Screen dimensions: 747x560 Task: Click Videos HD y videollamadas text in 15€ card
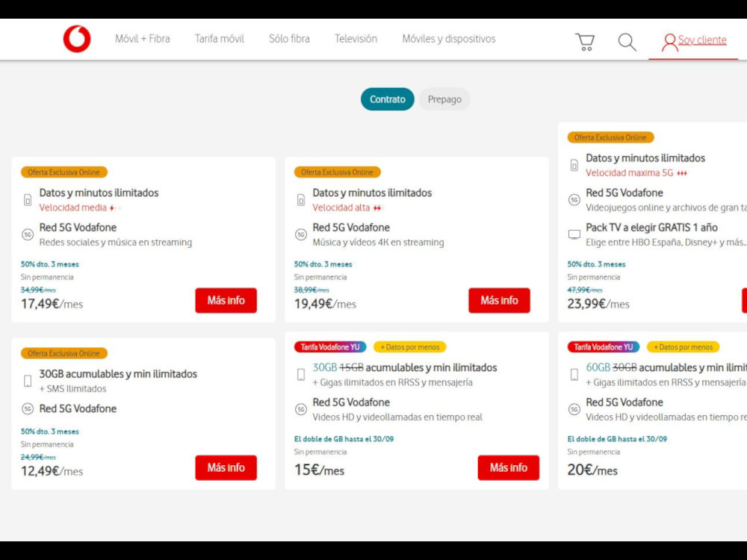397,417
